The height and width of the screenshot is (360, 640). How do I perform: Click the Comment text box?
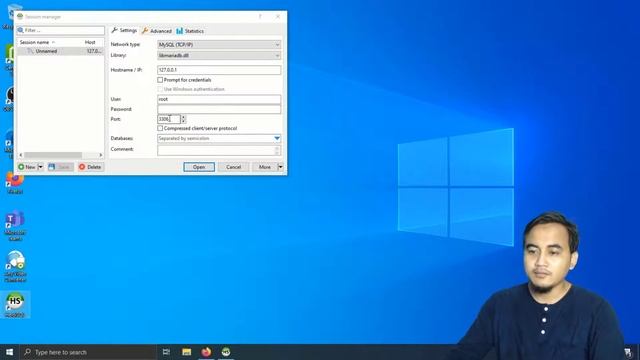click(219, 150)
